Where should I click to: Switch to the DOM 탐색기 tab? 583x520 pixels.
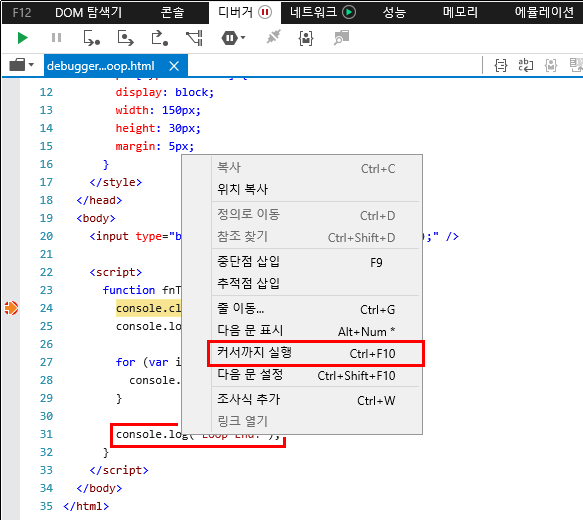pyautogui.click(x=88, y=13)
